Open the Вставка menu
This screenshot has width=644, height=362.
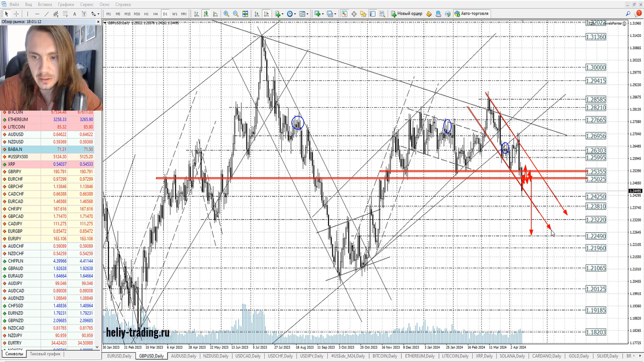pos(45,4)
